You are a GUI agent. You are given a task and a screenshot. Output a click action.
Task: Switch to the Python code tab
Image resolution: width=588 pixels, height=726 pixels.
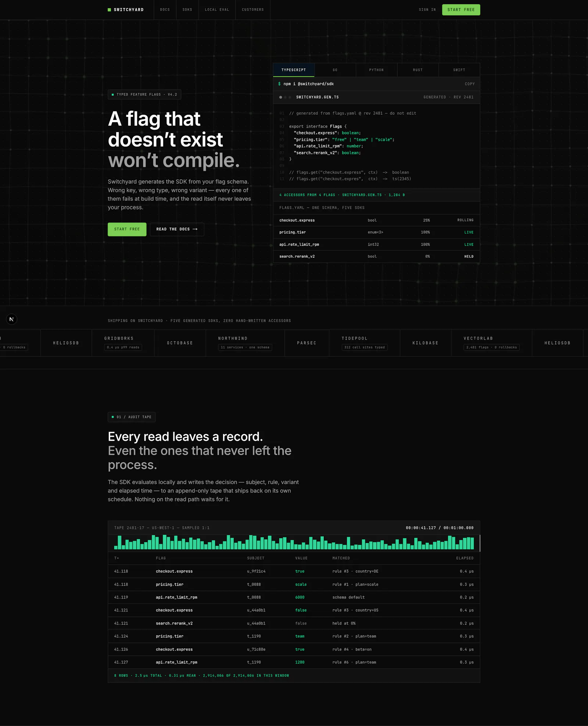[x=376, y=70]
